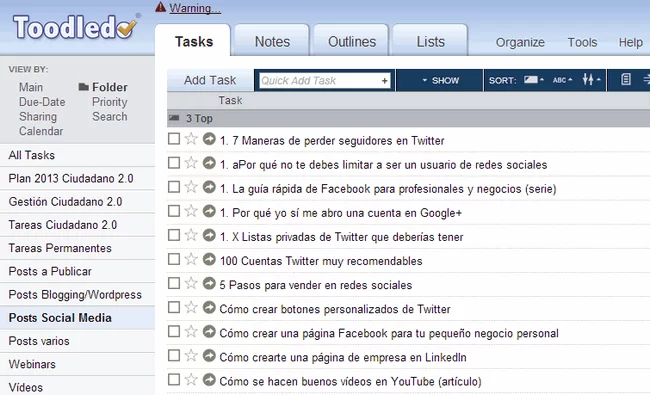View by Folder
This screenshot has width=650, height=395.
click(x=109, y=87)
